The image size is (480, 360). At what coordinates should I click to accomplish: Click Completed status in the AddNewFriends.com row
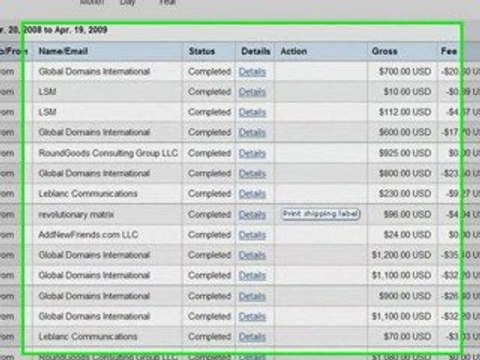click(x=209, y=235)
